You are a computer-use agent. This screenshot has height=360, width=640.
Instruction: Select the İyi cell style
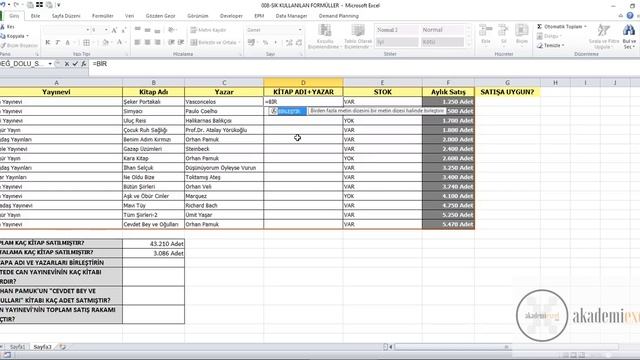(397, 42)
